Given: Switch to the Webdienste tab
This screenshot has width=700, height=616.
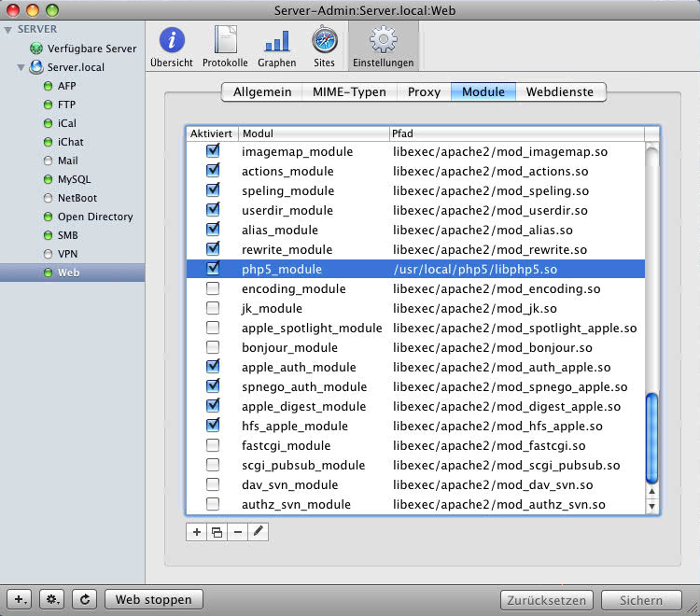Looking at the screenshot, I should tap(560, 91).
